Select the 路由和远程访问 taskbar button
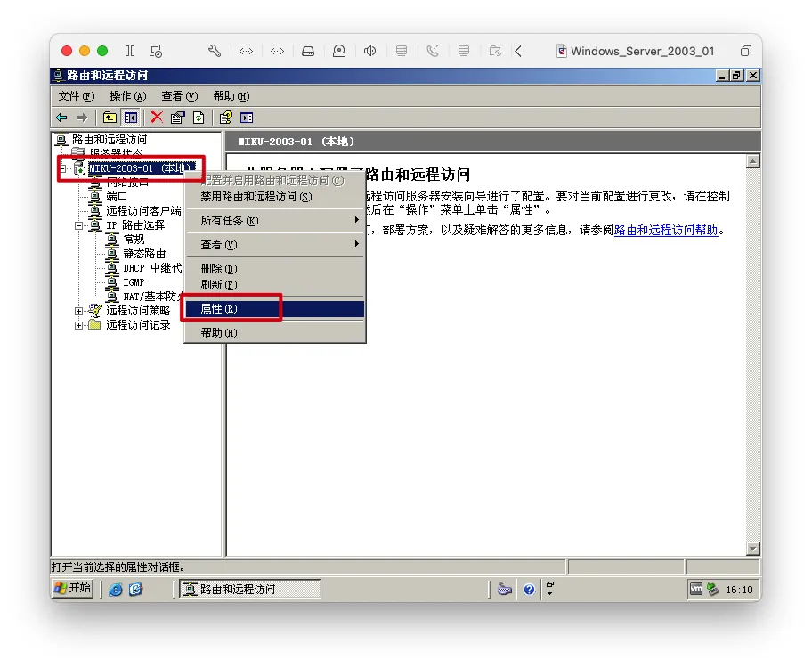The width and height of the screenshot is (812, 668). coord(249,590)
